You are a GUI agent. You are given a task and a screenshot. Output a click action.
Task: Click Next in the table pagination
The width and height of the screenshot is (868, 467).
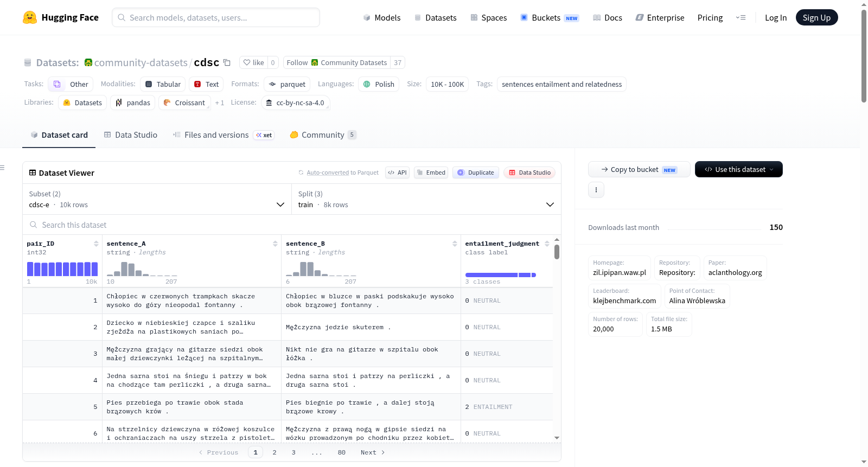373,452
